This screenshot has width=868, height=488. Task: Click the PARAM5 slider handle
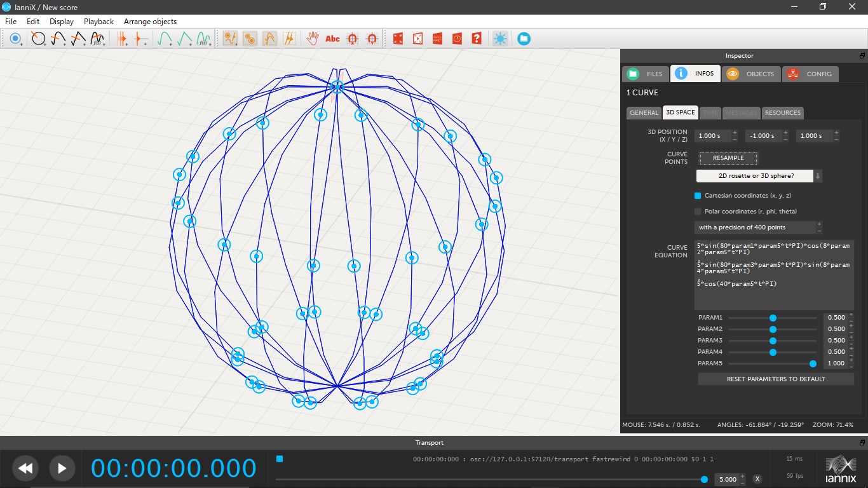coord(813,363)
